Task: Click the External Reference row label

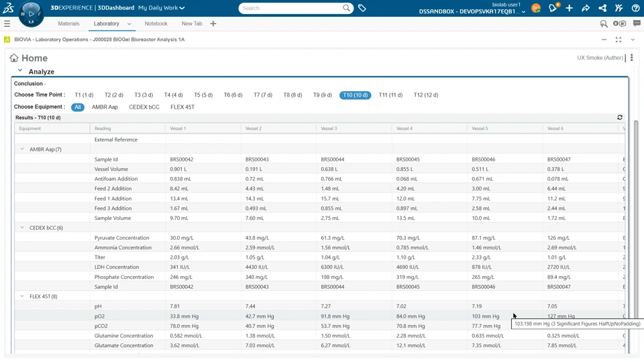Action: click(116, 139)
